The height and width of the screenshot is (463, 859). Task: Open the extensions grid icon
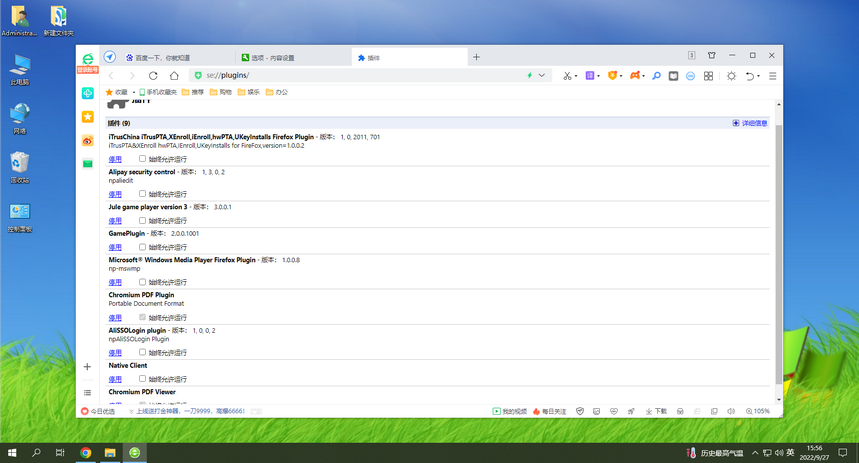coord(708,76)
